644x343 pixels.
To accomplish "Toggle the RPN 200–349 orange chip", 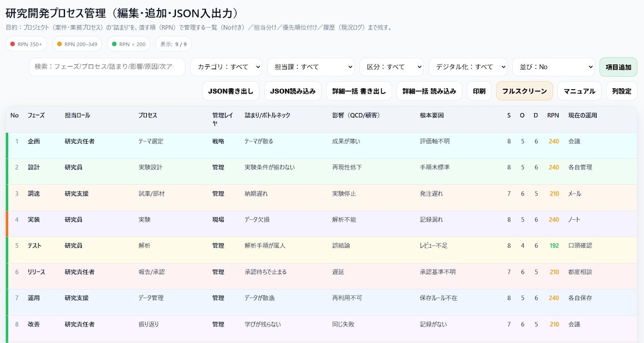I will click(77, 44).
